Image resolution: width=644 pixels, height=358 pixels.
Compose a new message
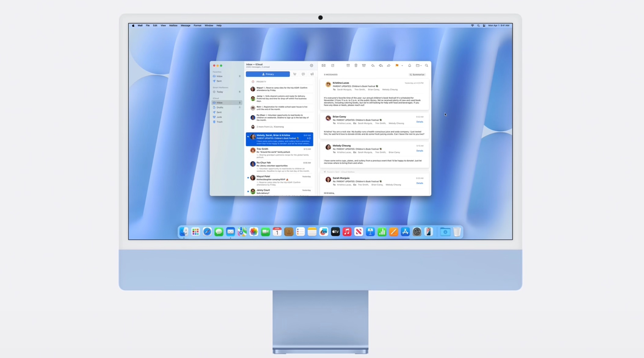tap(333, 65)
